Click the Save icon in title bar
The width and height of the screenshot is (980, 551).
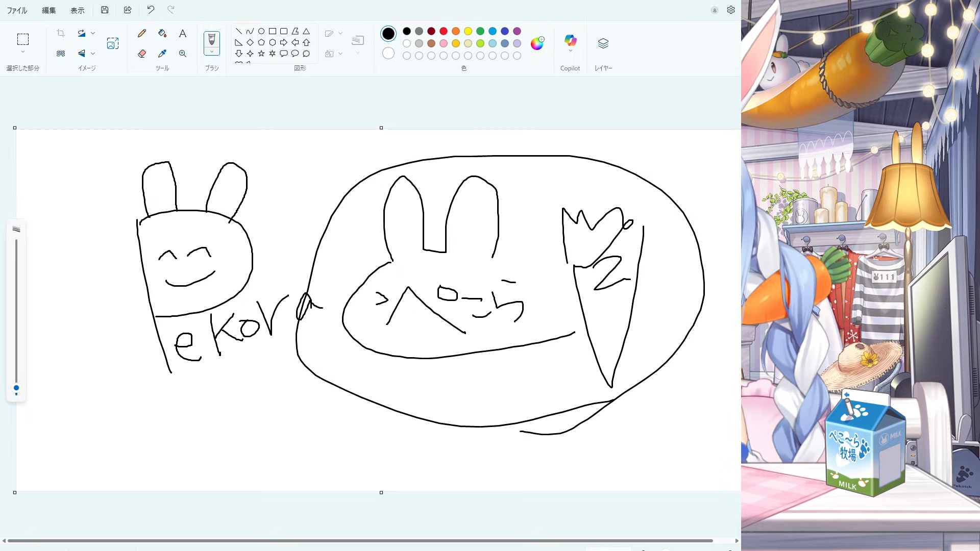[105, 10]
